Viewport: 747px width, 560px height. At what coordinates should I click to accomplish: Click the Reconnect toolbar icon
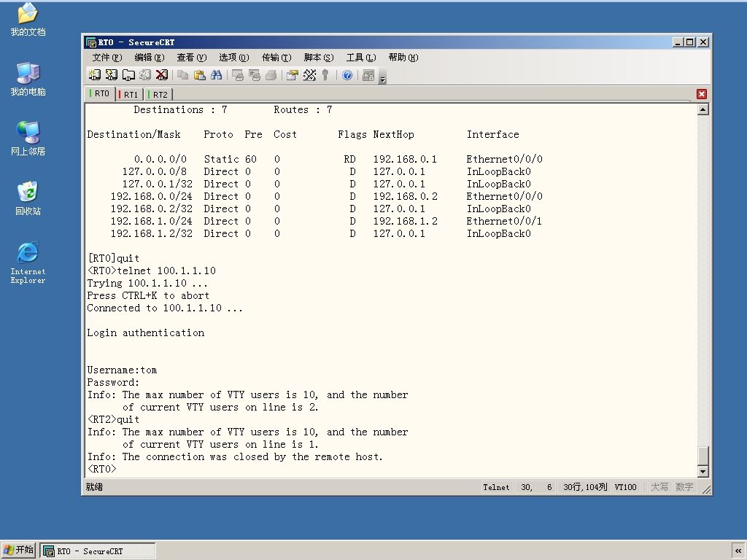pyautogui.click(x=145, y=75)
